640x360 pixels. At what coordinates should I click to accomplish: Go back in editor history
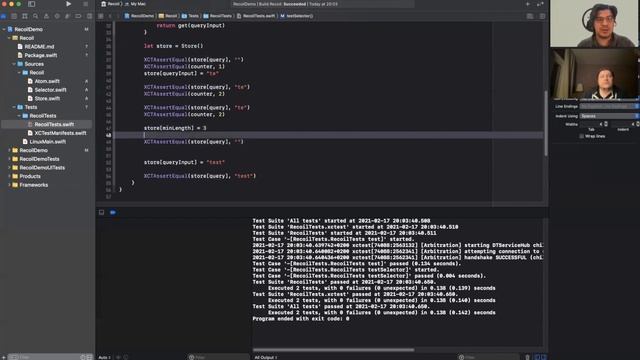point(110,16)
